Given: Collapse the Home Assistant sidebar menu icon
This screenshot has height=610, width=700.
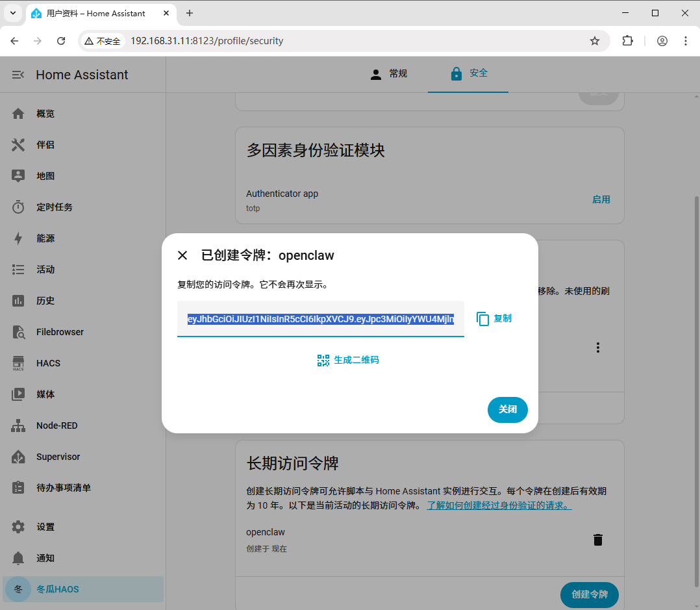Looking at the screenshot, I should tap(18, 75).
